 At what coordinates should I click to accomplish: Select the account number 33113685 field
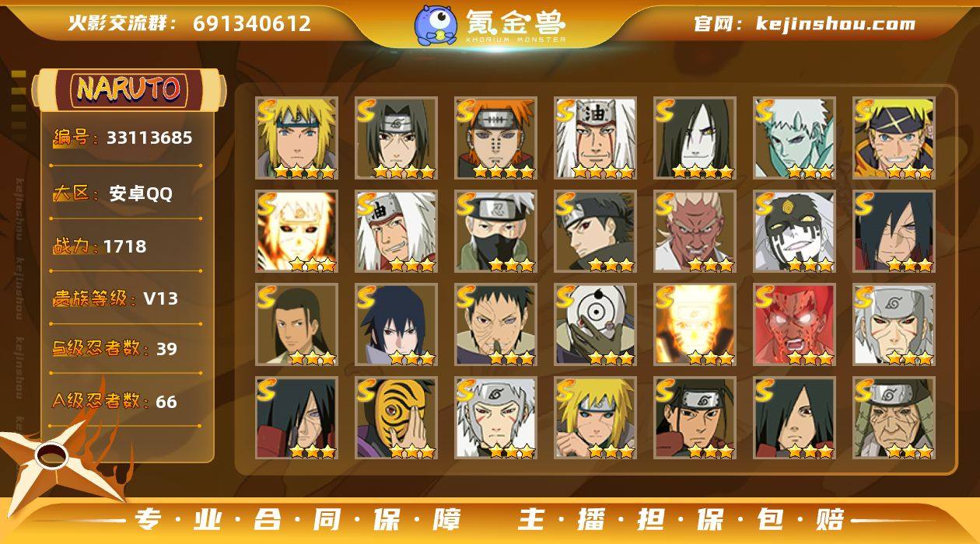(x=123, y=138)
